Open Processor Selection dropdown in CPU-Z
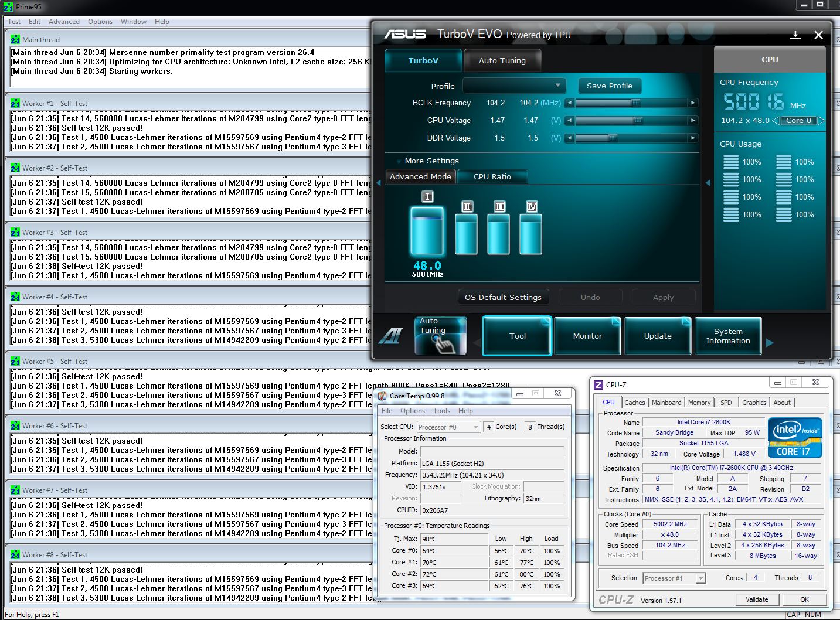 tap(674, 578)
